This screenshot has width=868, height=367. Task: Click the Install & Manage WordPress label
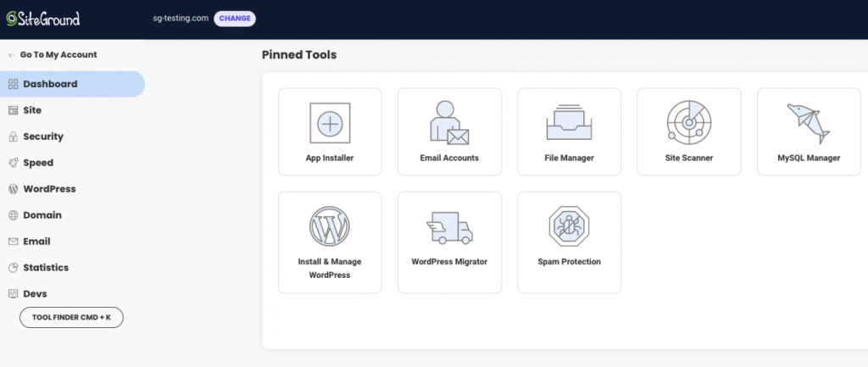click(x=330, y=269)
